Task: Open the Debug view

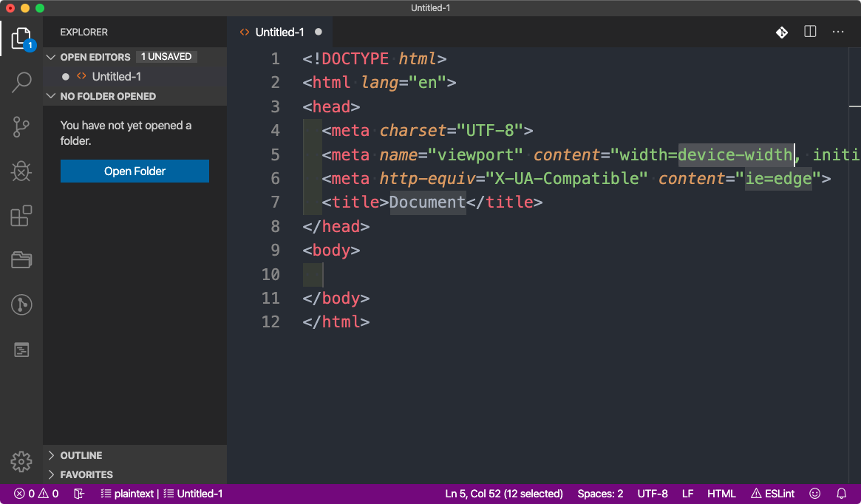Action: [21, 171]
